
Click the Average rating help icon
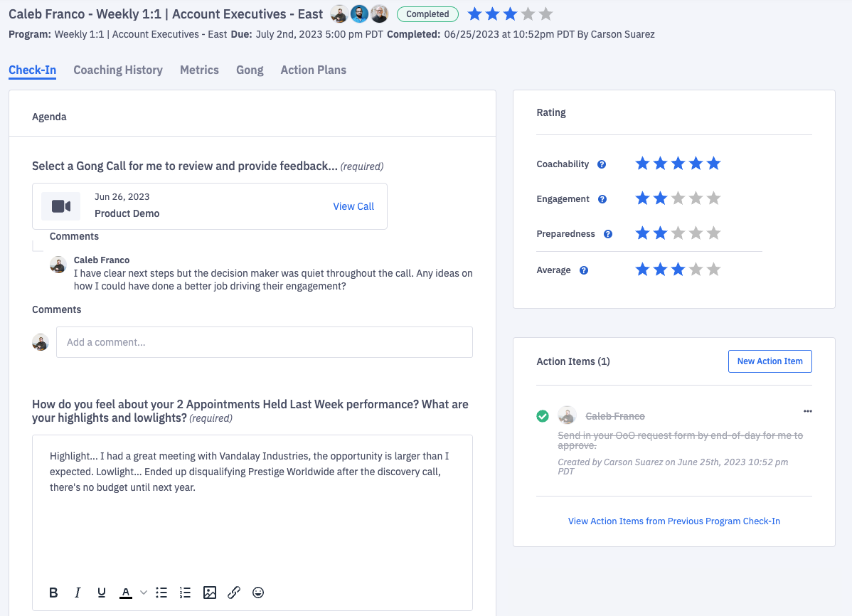(x=585, y=270)
